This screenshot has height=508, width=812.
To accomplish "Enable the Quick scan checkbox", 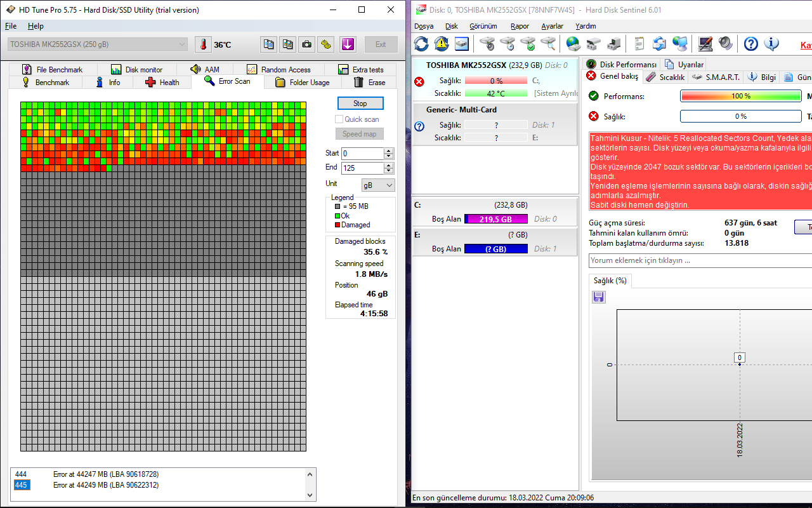I will pos(339,119).
